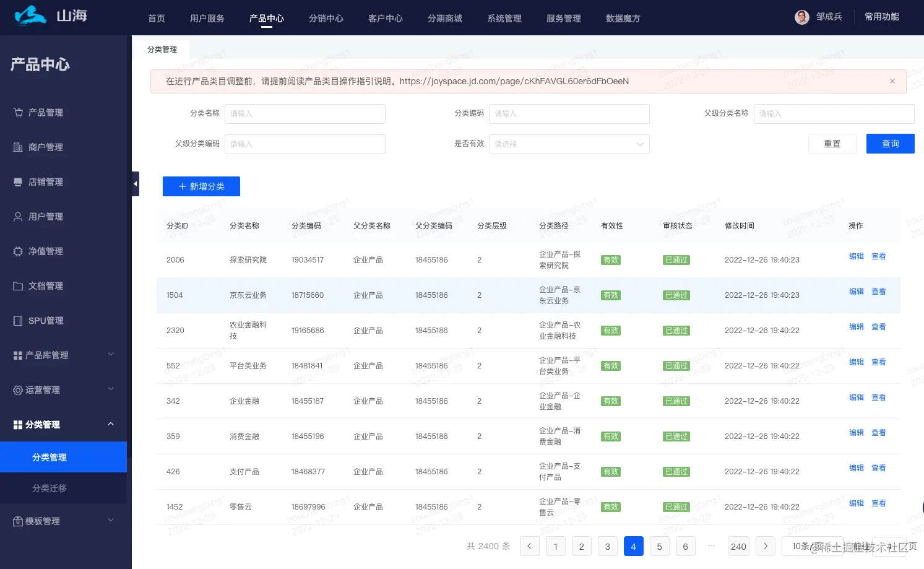Click user avatar of 邹成兵

[x=802, y=17]
